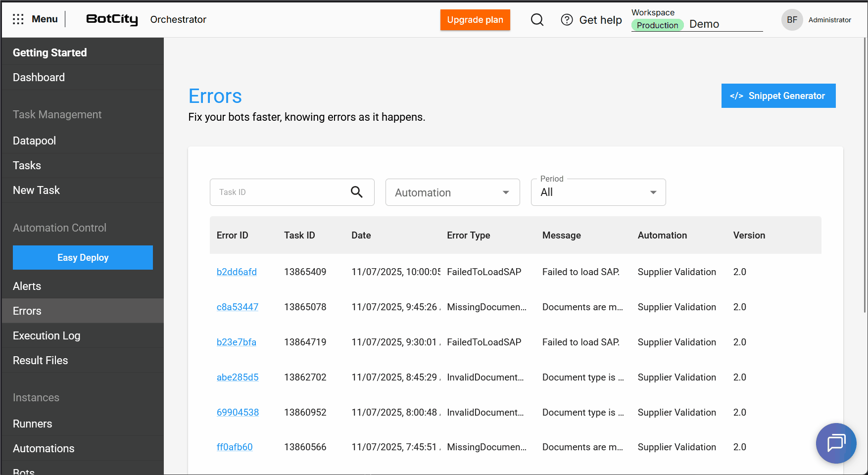
Task: Click the Get help question mark icon
Action: [566, 20]
